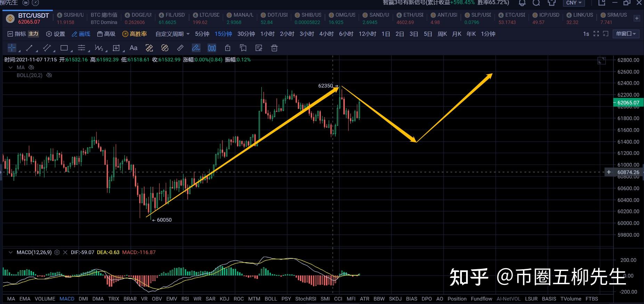
Task: Click the shirt skin theme icon
Action: 551,3
